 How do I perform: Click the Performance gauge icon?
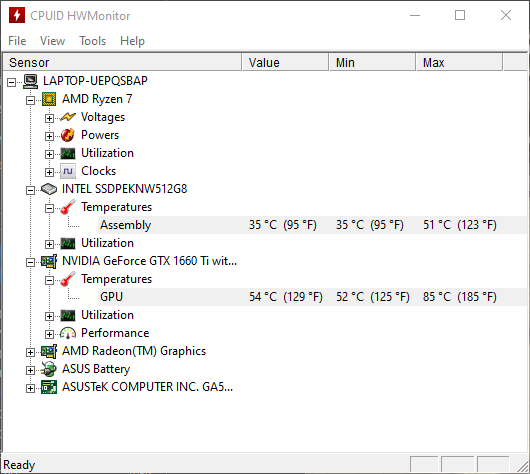click(68, 333)
